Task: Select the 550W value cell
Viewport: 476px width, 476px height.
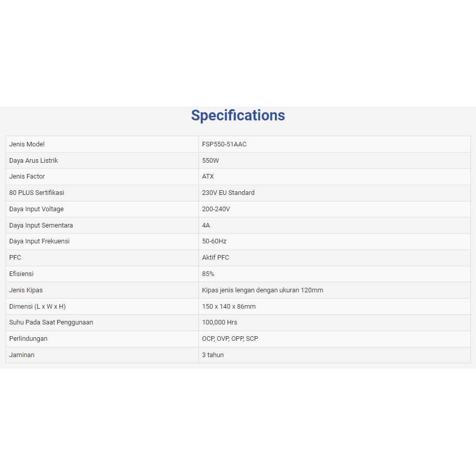Action: click(x=211, y=161)
